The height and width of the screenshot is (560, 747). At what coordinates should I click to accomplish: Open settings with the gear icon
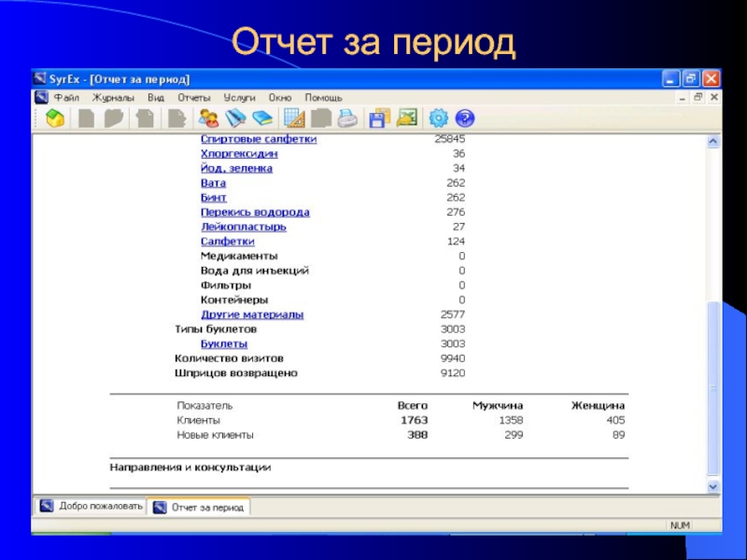437,119
